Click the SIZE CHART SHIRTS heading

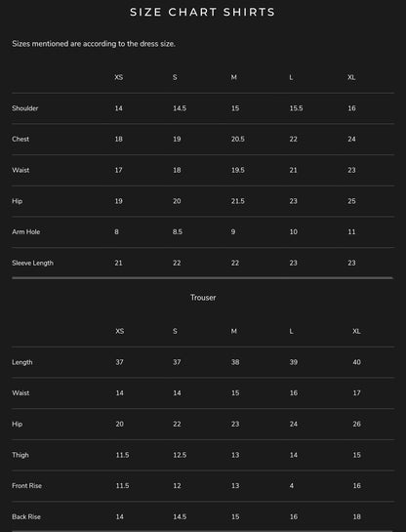pos(202,13)
